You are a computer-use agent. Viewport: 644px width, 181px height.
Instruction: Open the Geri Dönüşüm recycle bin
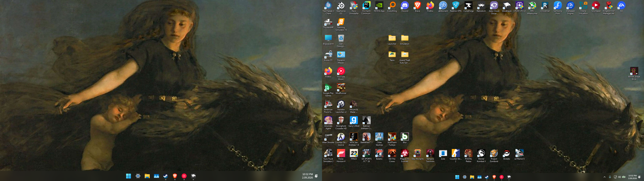tap(341, 41)
